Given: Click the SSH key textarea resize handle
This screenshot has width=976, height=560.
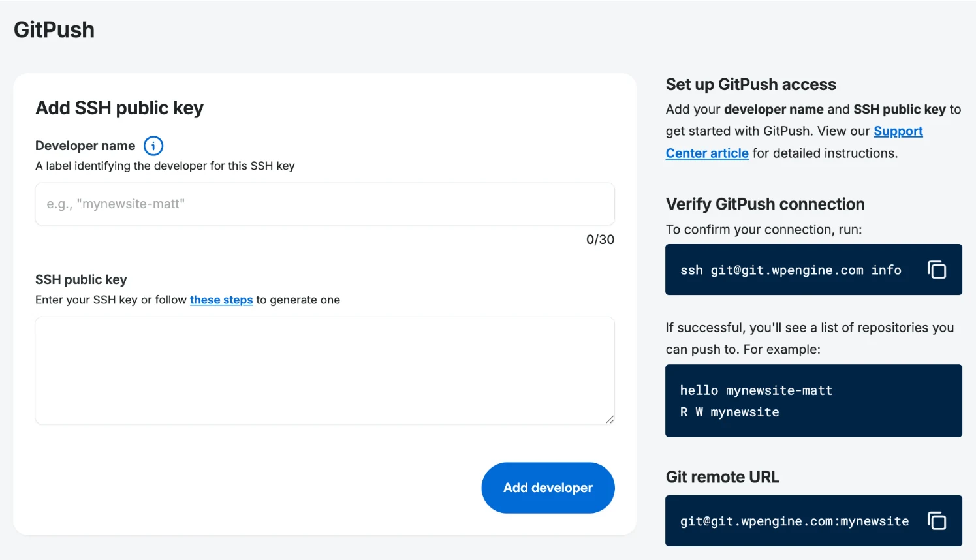Looking at the screenshot, I should pos(609,419).
